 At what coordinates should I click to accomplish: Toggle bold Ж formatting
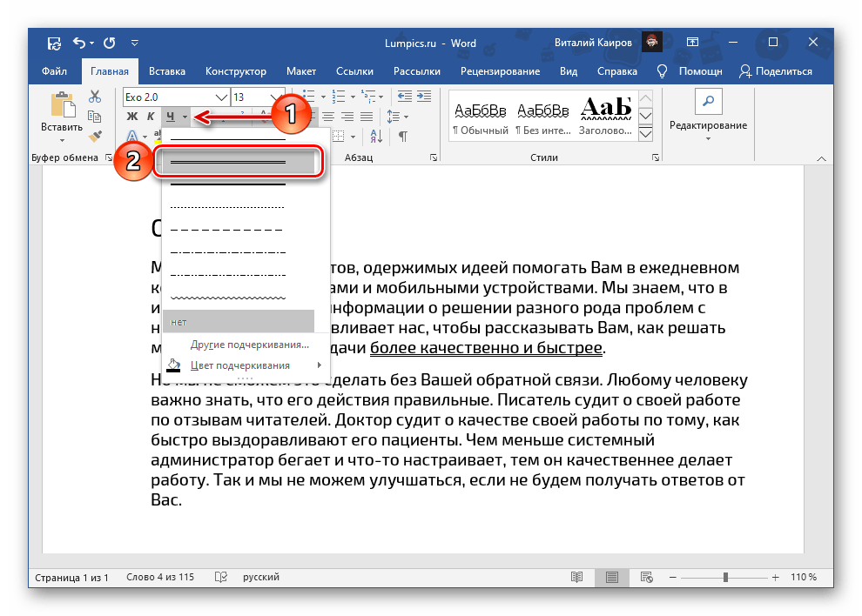(x=132, y=117)
